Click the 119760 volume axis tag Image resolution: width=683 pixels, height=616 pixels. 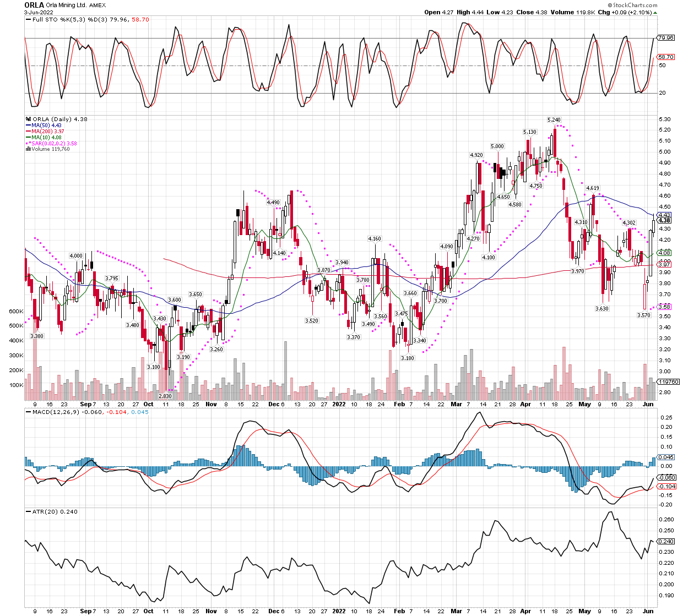(669, 382)
